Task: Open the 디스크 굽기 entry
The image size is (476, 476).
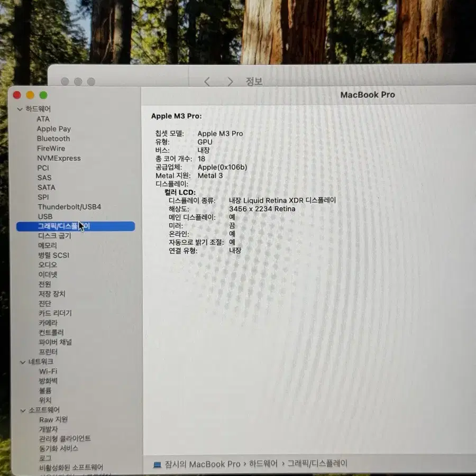Action: pyautogui.click(x=54, y=236)
